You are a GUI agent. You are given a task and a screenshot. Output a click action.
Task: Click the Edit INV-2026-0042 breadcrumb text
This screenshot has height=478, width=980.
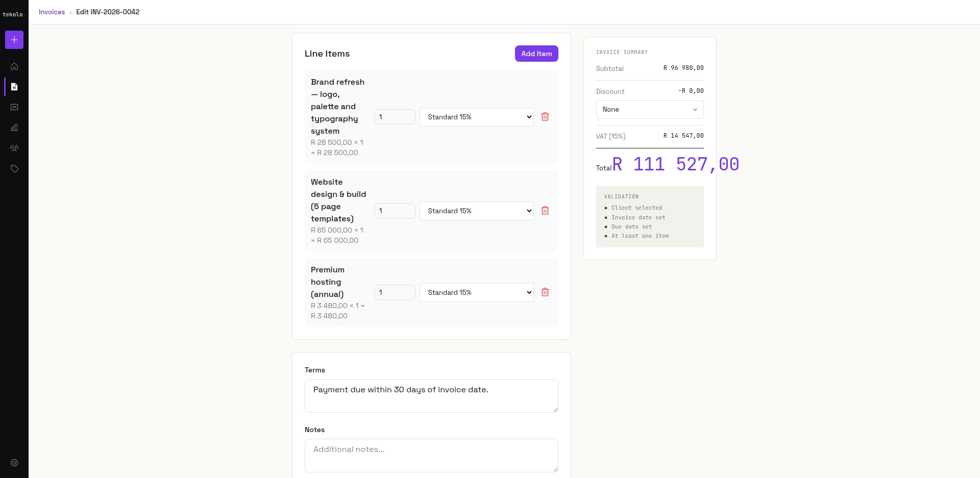(x=108, y=12)
